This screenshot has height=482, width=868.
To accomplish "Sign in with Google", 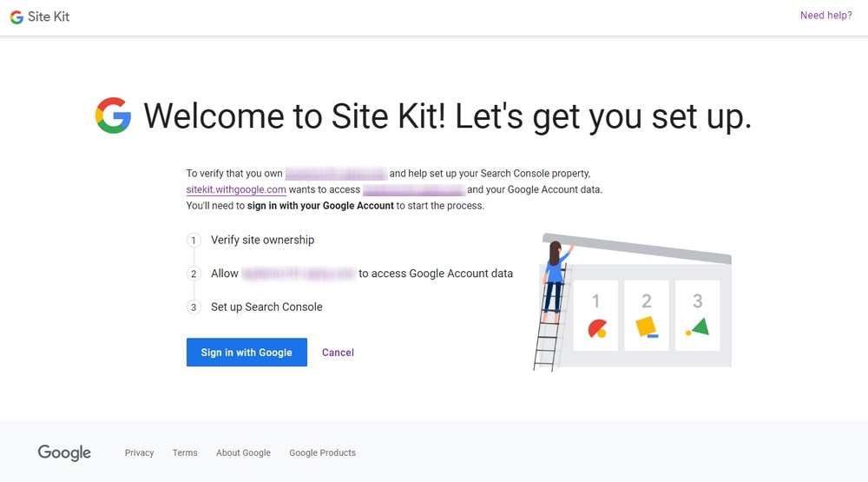I will point(247,353).
